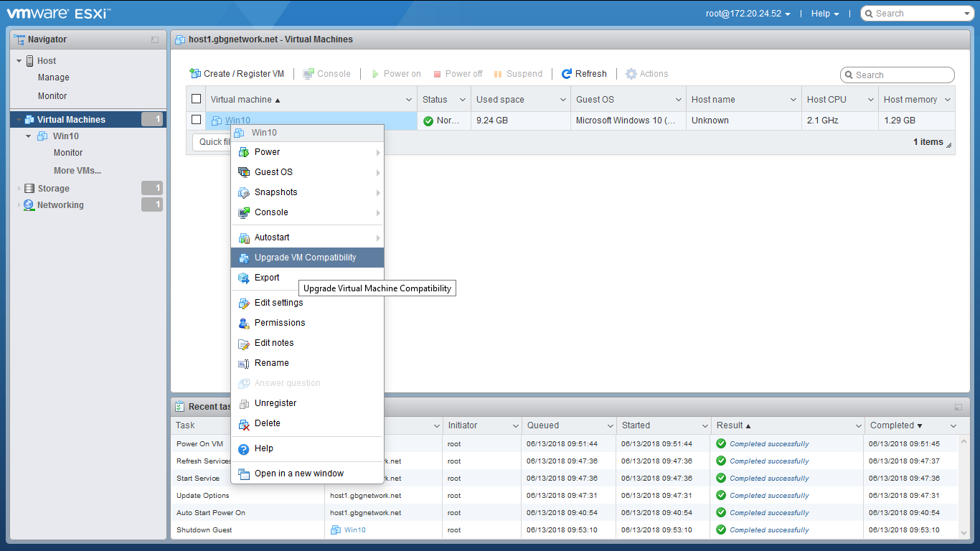Click More VMs... in the Navigator
The width and height of the screenshot is (980, 551).
pyautogui.click(x=77, y=171)
